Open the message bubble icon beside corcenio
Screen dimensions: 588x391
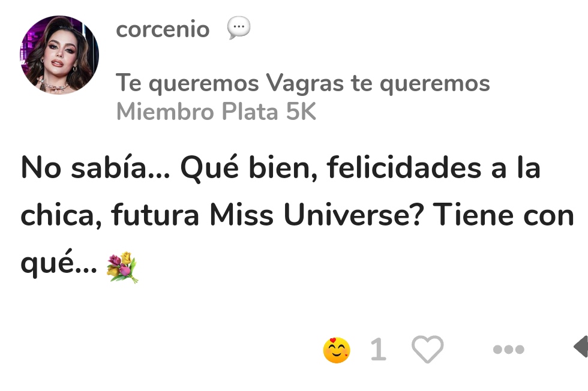(x=238, y=28)
